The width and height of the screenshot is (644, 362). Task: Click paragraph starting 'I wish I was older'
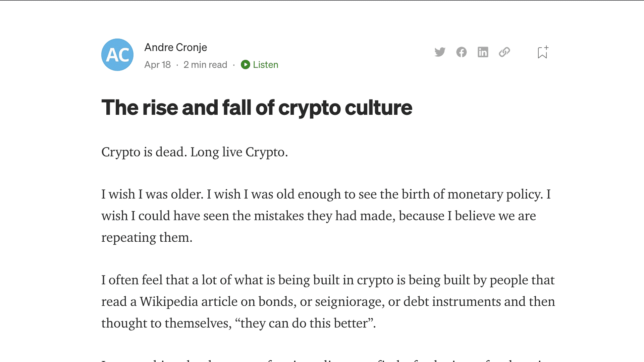(x=326, y=216)
